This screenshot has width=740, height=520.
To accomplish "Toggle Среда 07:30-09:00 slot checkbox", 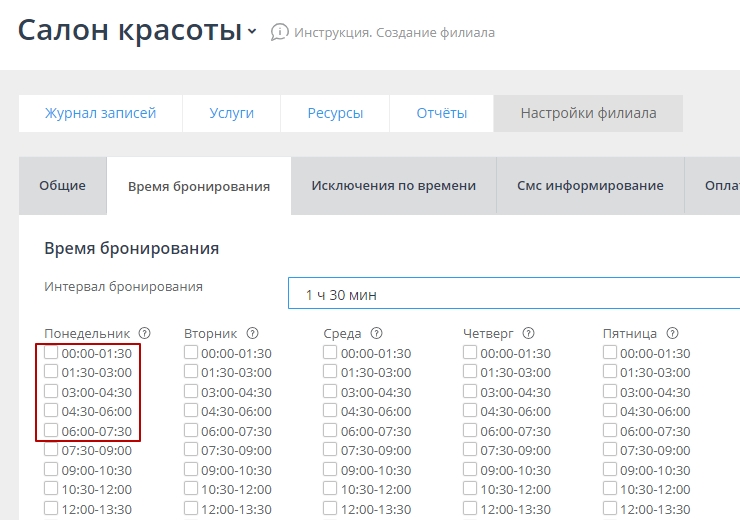I will [x=331, y=450].
